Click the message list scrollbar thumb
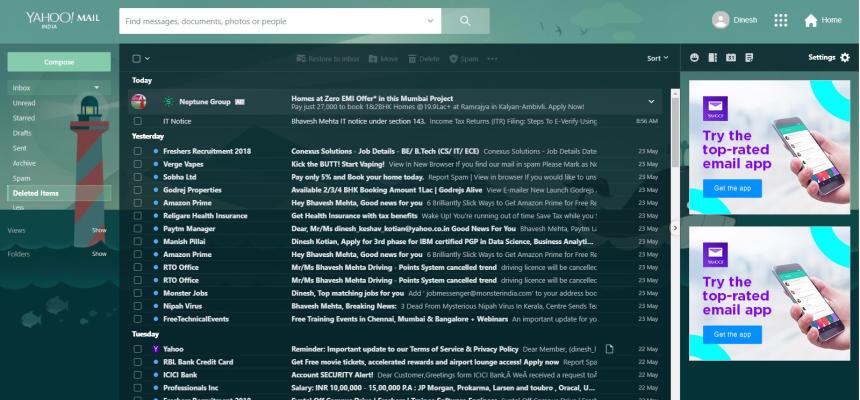860x400 pixels. coord(675,132)
